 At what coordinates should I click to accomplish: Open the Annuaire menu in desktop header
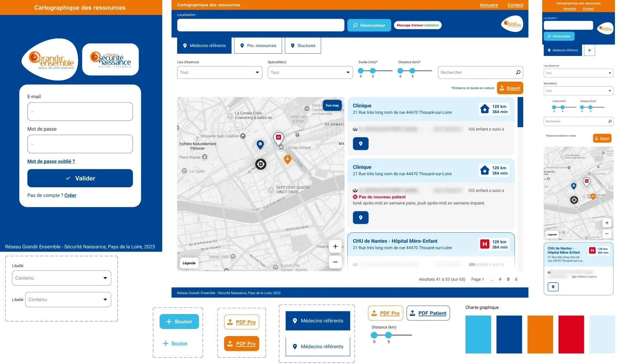[489, 5]
